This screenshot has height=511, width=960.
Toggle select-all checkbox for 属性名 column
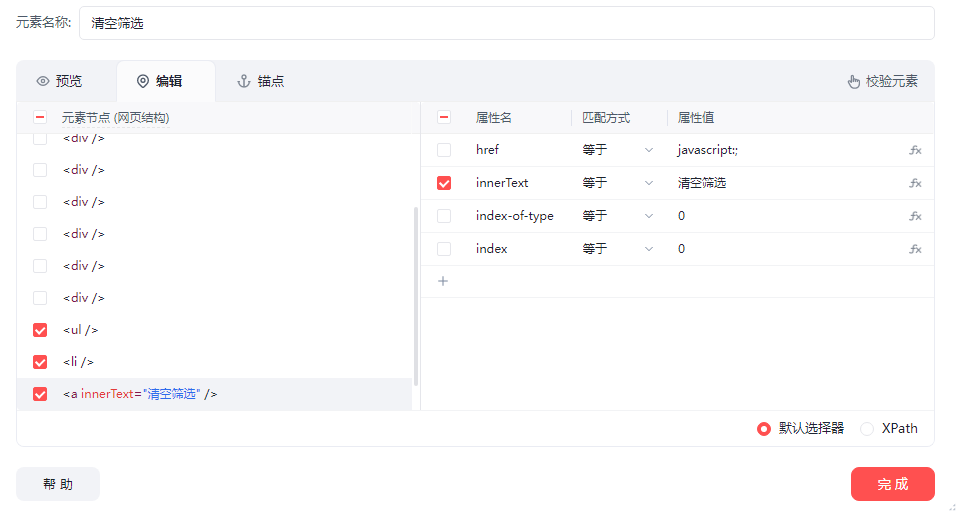pyautogui.click(x=444, y=117)
